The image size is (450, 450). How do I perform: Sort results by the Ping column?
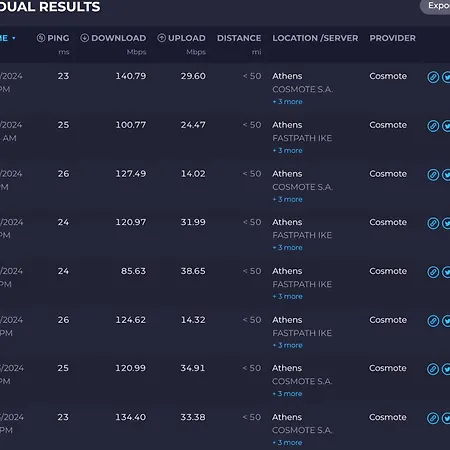pos(53,38)
